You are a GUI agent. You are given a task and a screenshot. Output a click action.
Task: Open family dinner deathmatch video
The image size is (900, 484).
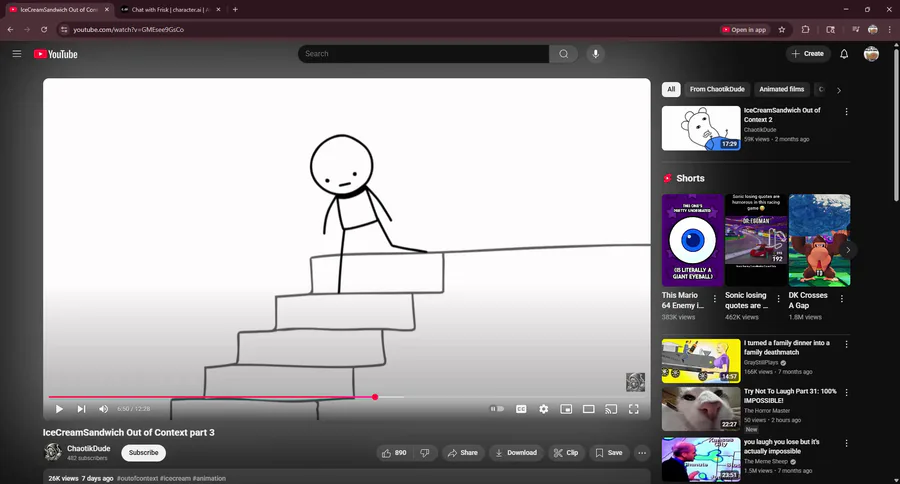(701, 361)
